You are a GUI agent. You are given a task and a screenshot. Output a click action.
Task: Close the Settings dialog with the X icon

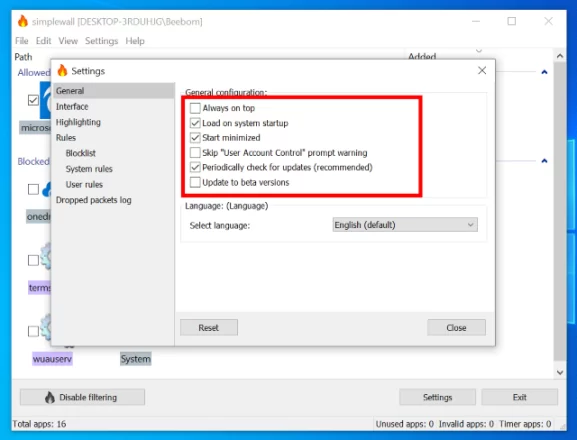point(482,70)
